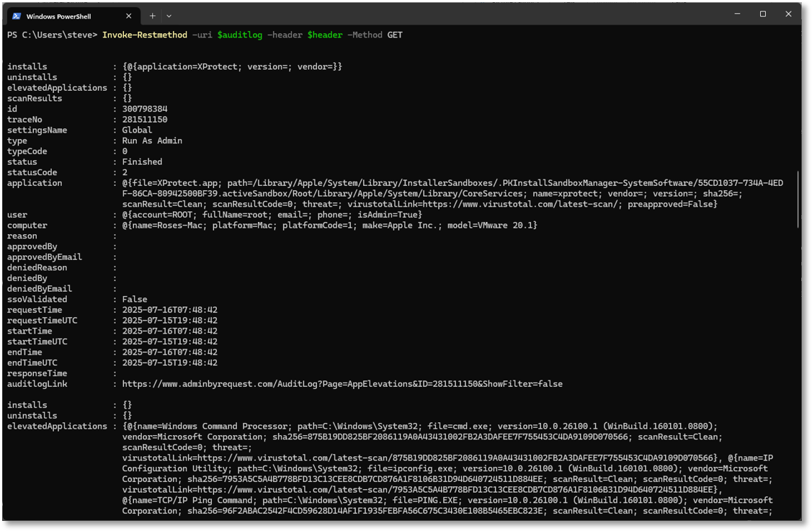This screenshot has height=531, width=812.
Task: Close the Windows PowerShell tab
Action: [x=128, y=16]
